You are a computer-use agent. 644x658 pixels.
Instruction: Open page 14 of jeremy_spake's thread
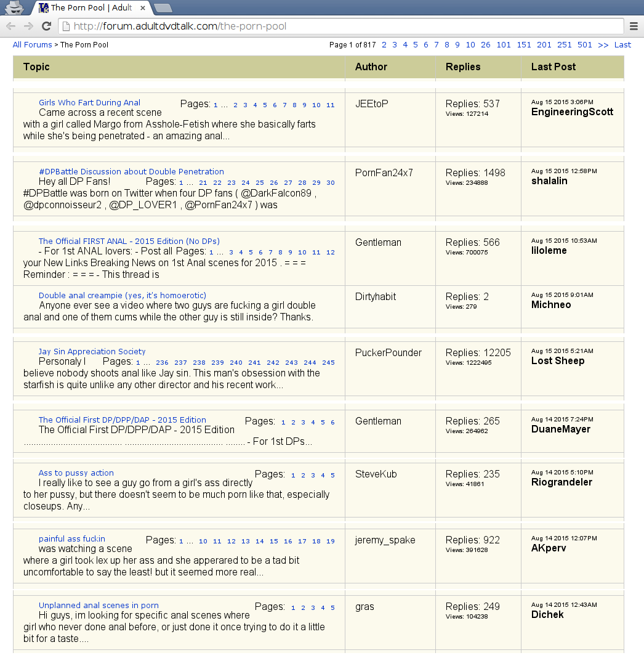[260, 542]
